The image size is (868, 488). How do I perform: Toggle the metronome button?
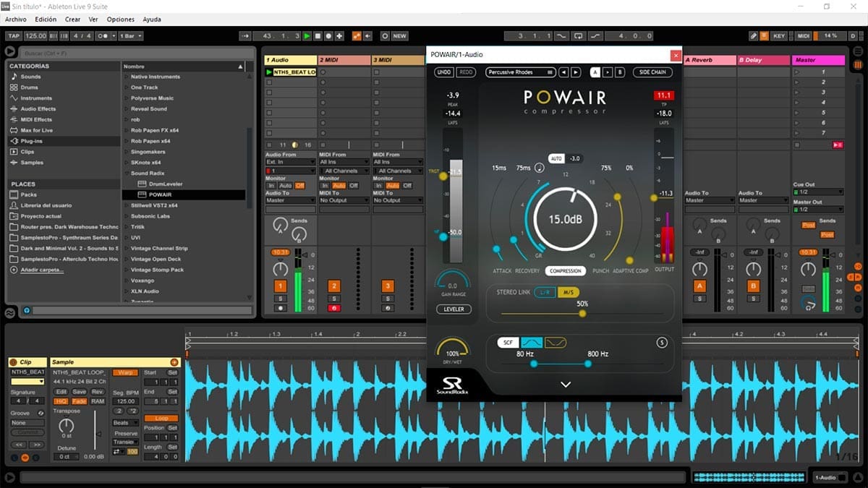[x=106, y=35]
